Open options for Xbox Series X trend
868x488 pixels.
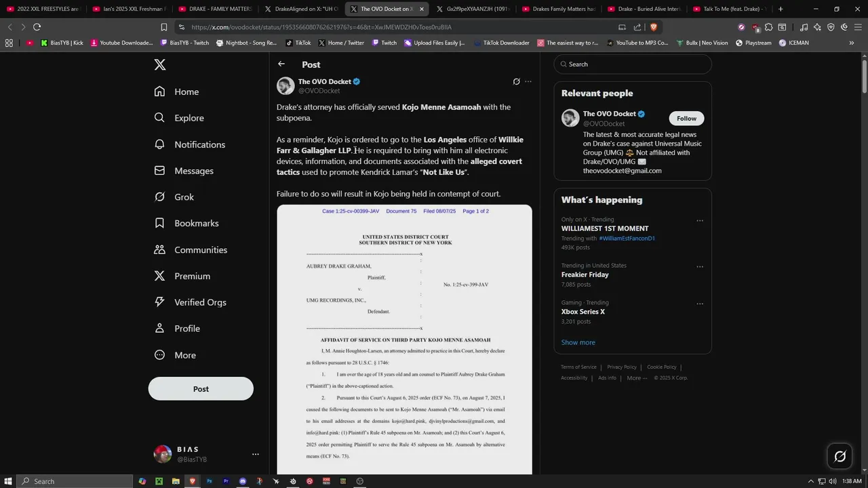700,304
